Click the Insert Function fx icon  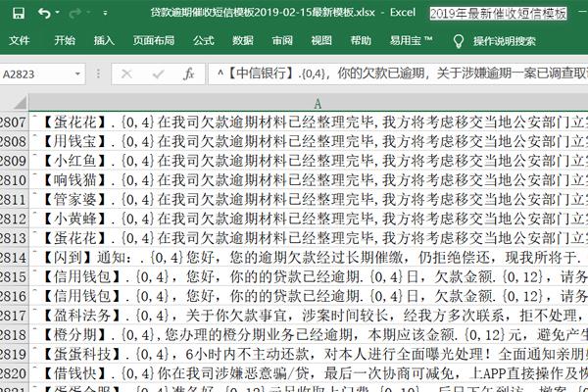pyautogui.click(x=188, y=73)
